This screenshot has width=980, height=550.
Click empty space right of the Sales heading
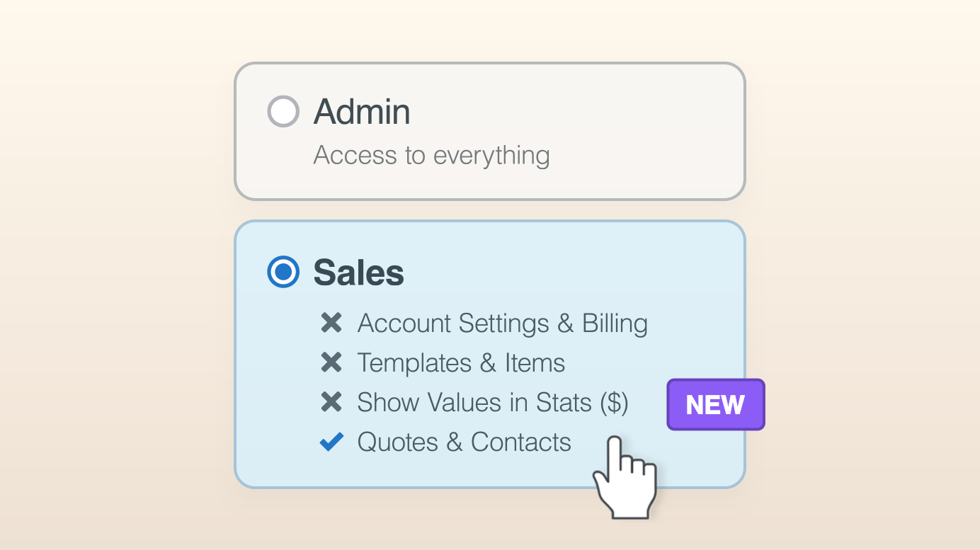tap(566, 273)
